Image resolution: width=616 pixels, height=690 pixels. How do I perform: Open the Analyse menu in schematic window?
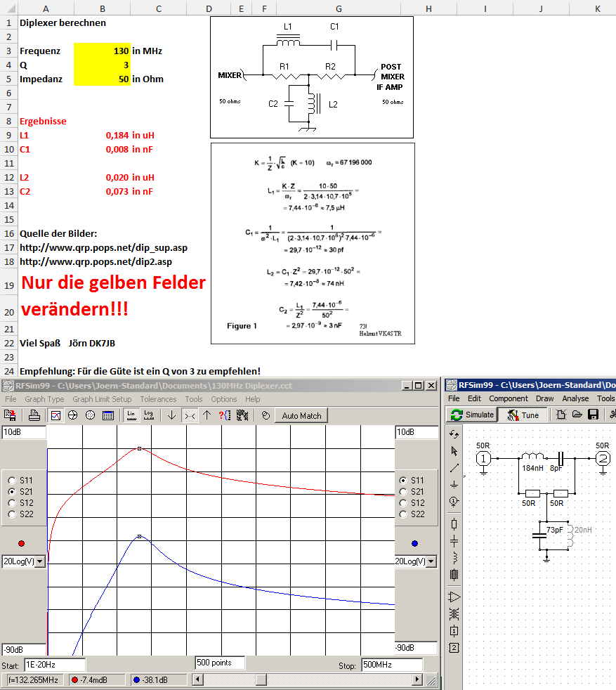pyautogui.click(x=575, y=398)
